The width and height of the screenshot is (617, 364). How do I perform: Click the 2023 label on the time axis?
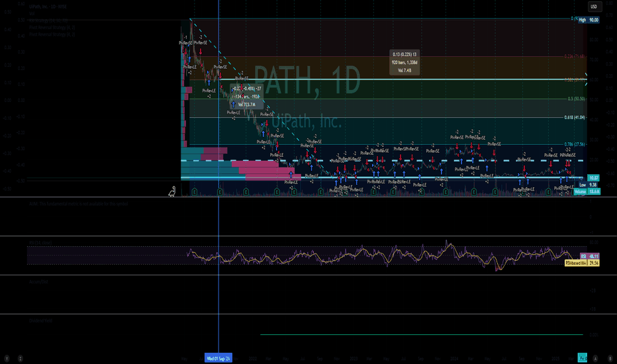pyautogui.click(x=354, y=359)
